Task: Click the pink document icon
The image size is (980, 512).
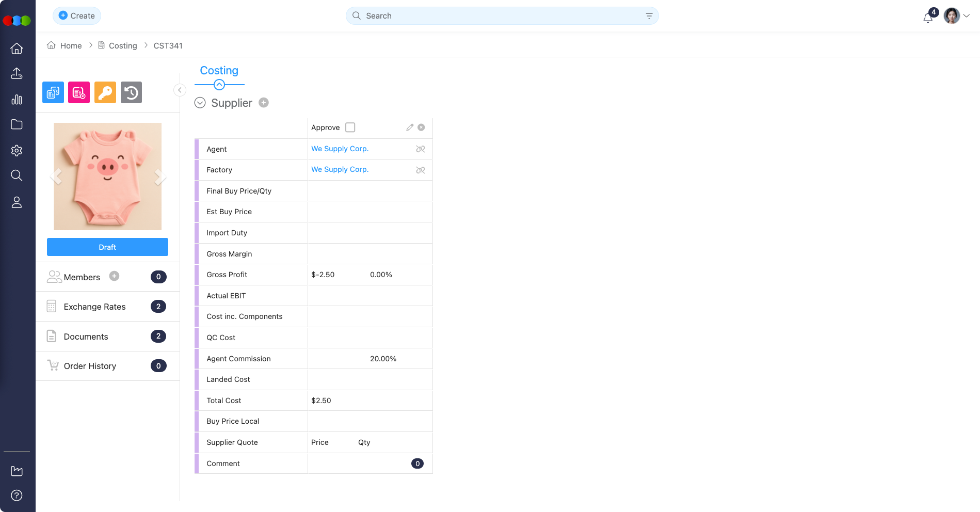Action: coord(79,92)
